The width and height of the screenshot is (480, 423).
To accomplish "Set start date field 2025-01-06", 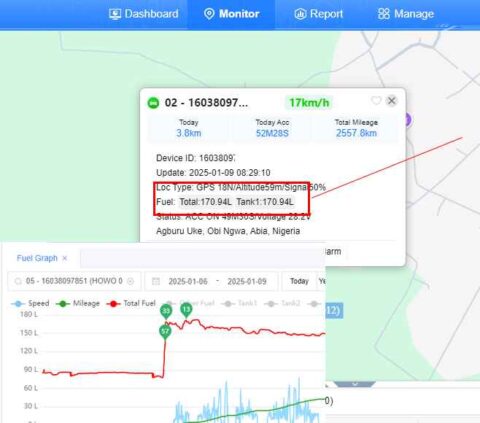I will pos(188,281).
